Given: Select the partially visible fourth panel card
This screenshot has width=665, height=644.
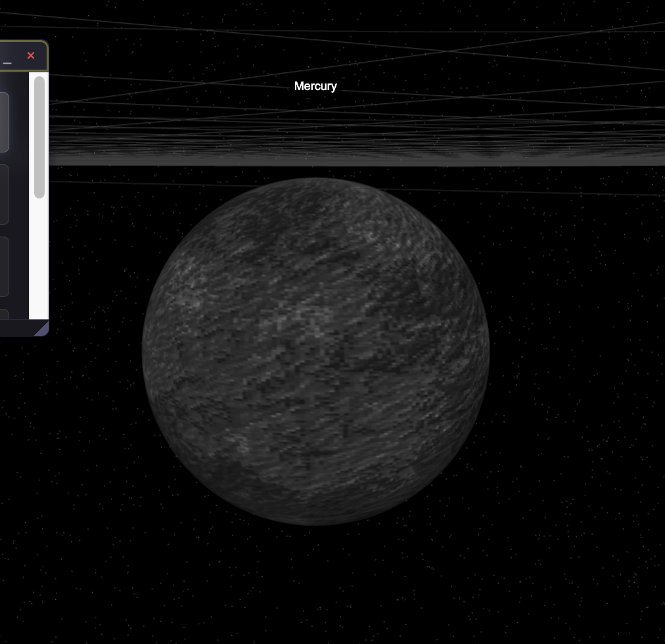Looking at the screenshot, I should 3,313.
